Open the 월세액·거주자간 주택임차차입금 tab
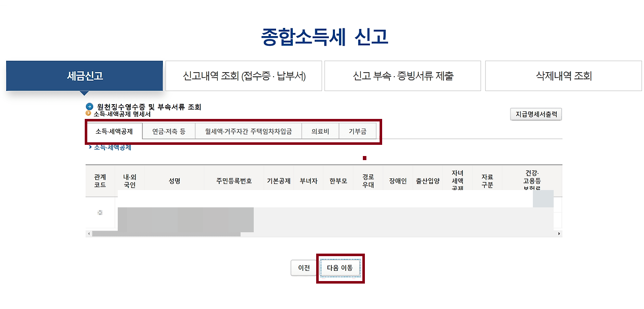Image resolution: width=644 pixels, height=309 pixels. [248, 131]
